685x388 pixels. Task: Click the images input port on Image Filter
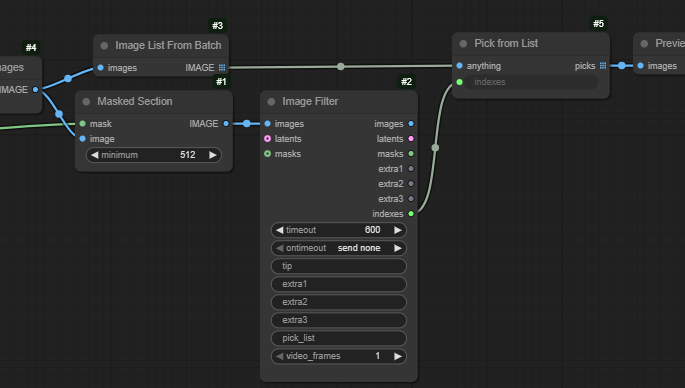[x=267, y=124]
